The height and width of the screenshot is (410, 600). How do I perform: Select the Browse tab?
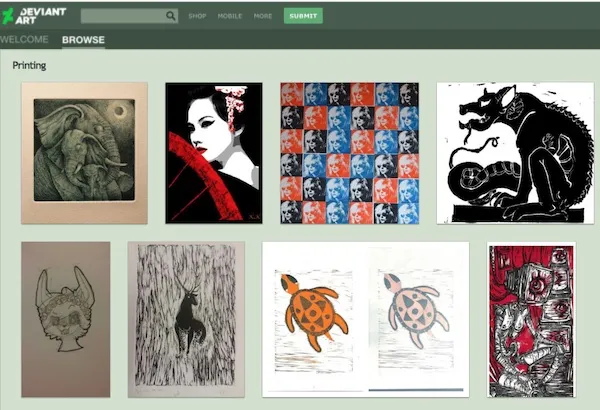83,40
